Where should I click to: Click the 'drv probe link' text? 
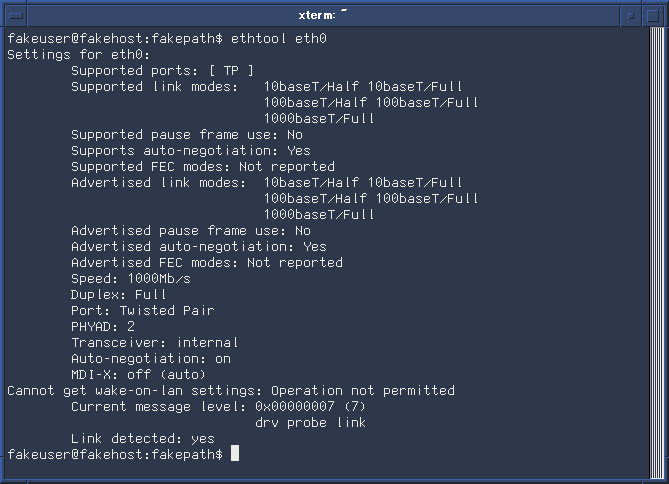(310, 423)
